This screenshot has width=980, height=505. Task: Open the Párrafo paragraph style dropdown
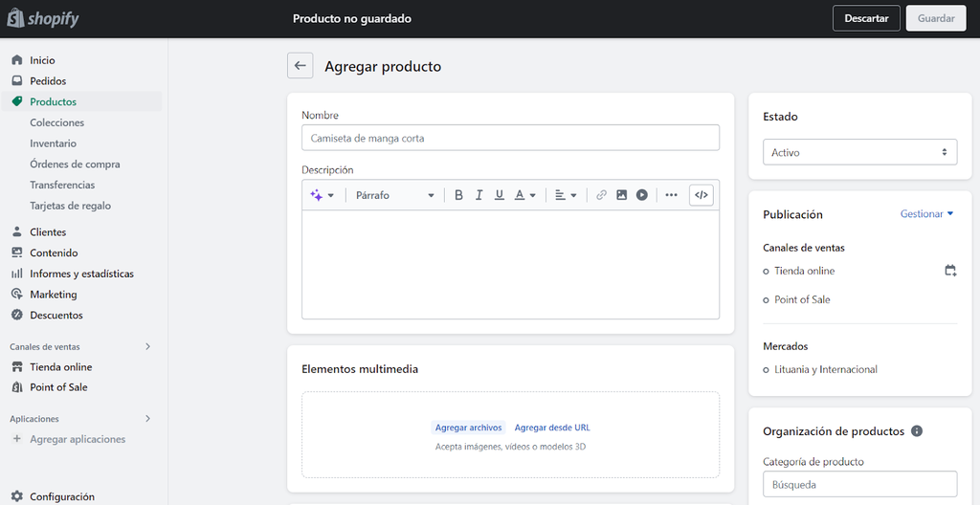point(394,195)
